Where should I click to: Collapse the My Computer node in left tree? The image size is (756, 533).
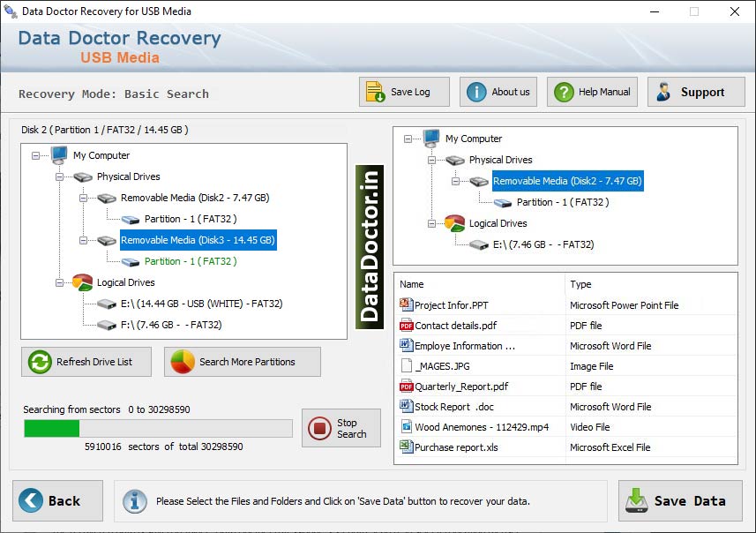(x=36, y=155)
